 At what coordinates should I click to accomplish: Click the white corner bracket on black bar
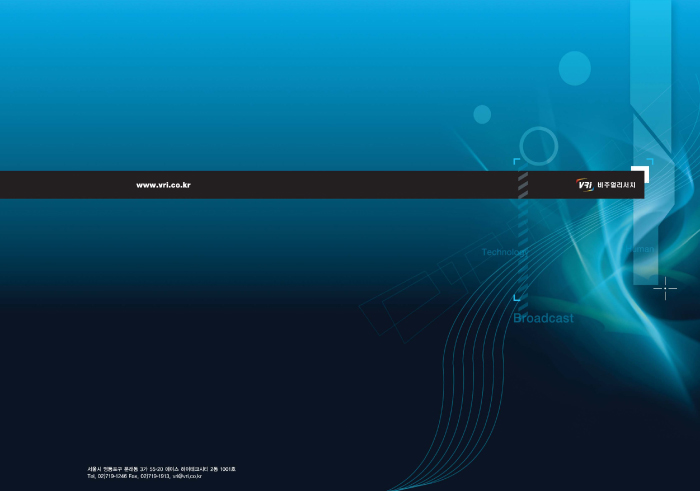click(x=642, y=172)
